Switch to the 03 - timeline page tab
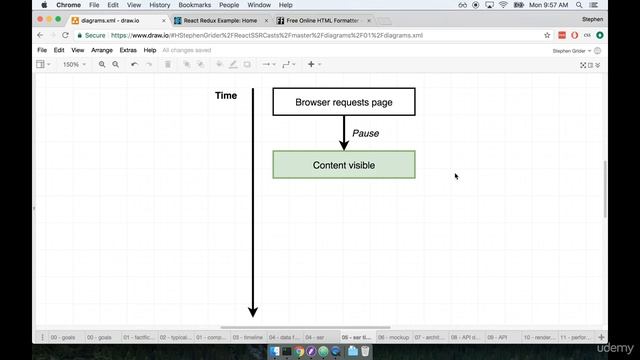Screen dimensions: 640x360 (x=248, y=338)
